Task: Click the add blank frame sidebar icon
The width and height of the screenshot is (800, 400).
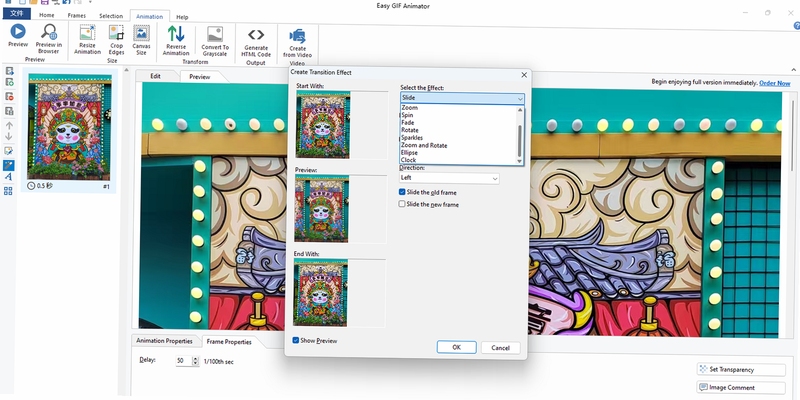Action: point(9,82)
